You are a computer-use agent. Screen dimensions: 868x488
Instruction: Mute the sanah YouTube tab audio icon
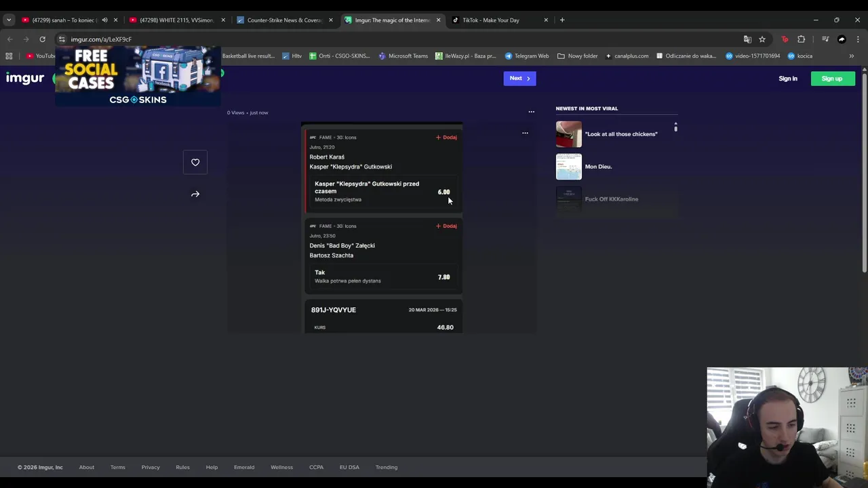click(x=104, y=20)
